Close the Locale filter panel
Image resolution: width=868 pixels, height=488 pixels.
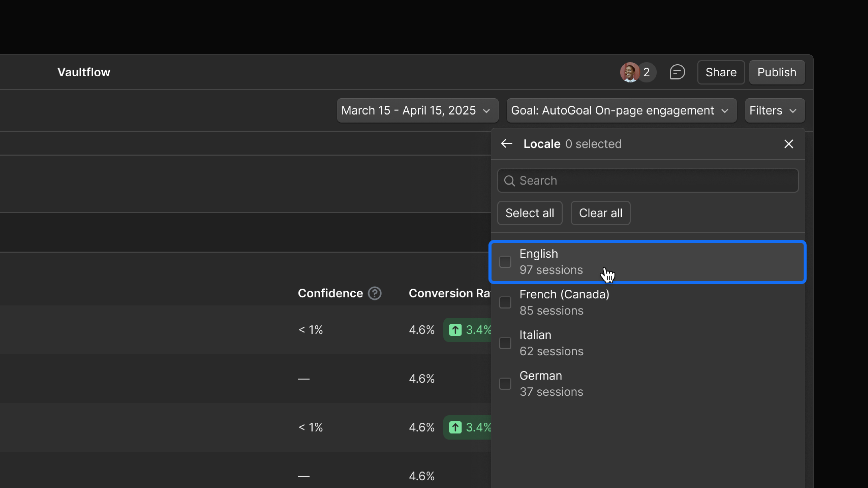click(788, 144)
